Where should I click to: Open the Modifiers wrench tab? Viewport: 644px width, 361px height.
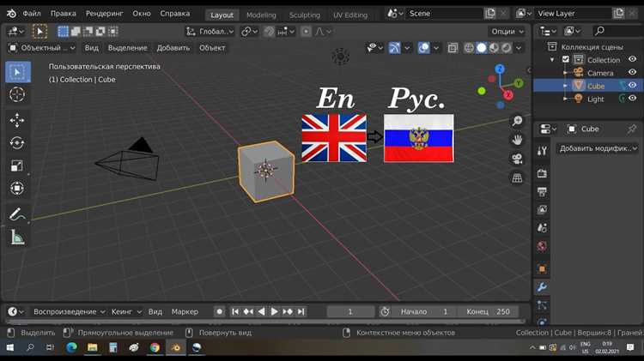click(x=542, y=287)
